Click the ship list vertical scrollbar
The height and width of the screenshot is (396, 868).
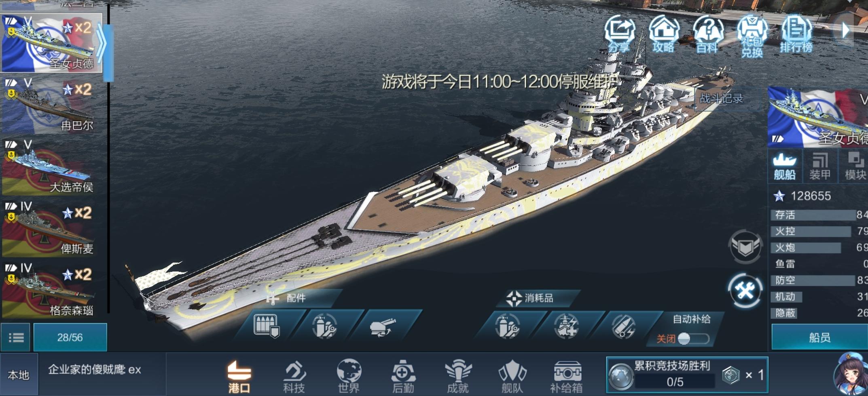click(x=108, y=158)
